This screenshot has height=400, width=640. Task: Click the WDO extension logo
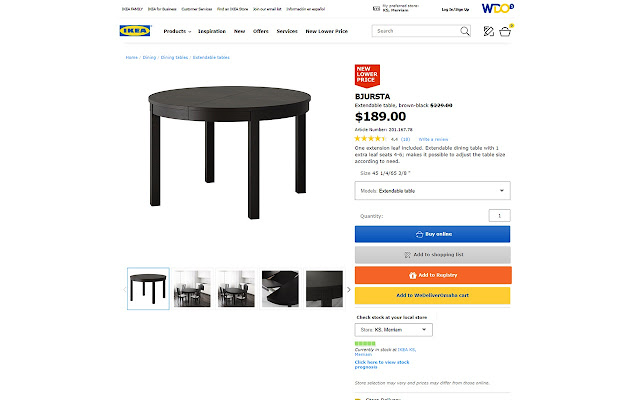[498, 8]
